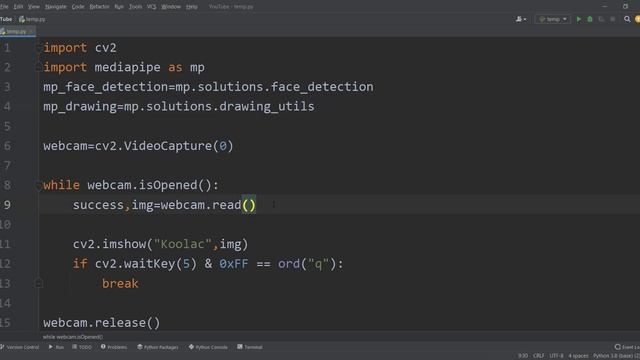Start debugging with the green bug icon
This screenshot has height=360, width=640.
(590, 19)
